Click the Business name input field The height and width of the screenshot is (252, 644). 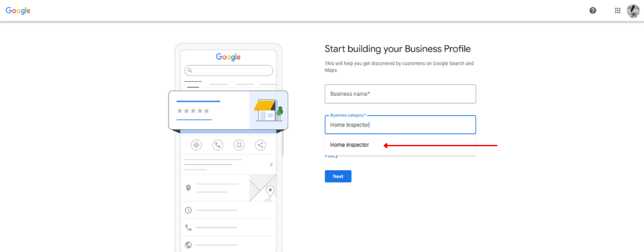pos(400,94)
